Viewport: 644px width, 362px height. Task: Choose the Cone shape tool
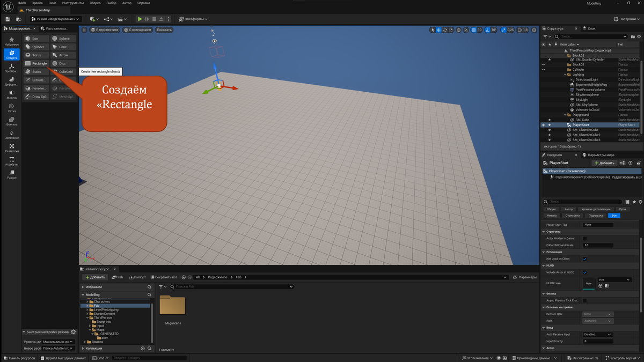pos(63,47)
